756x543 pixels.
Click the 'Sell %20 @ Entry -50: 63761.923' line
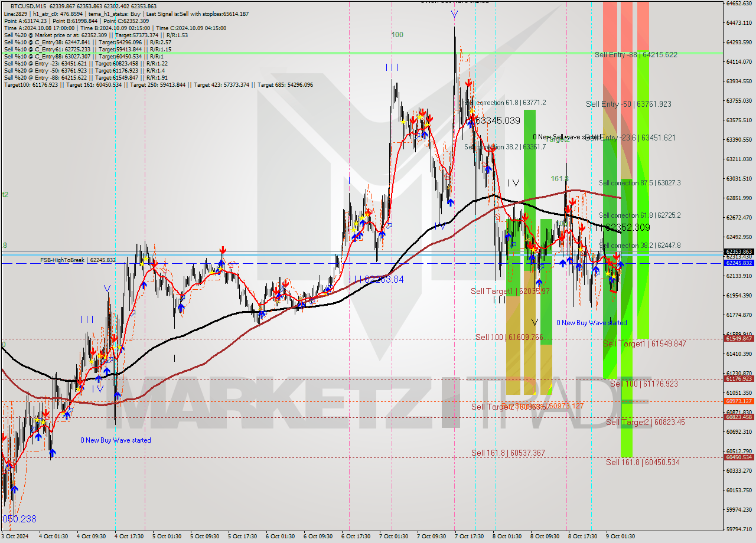[x=84, y=71]
